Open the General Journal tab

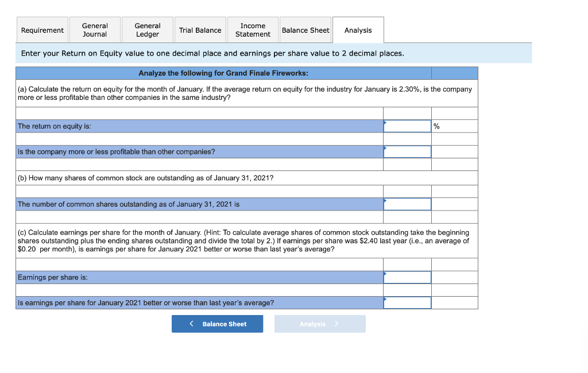point(95,30)
